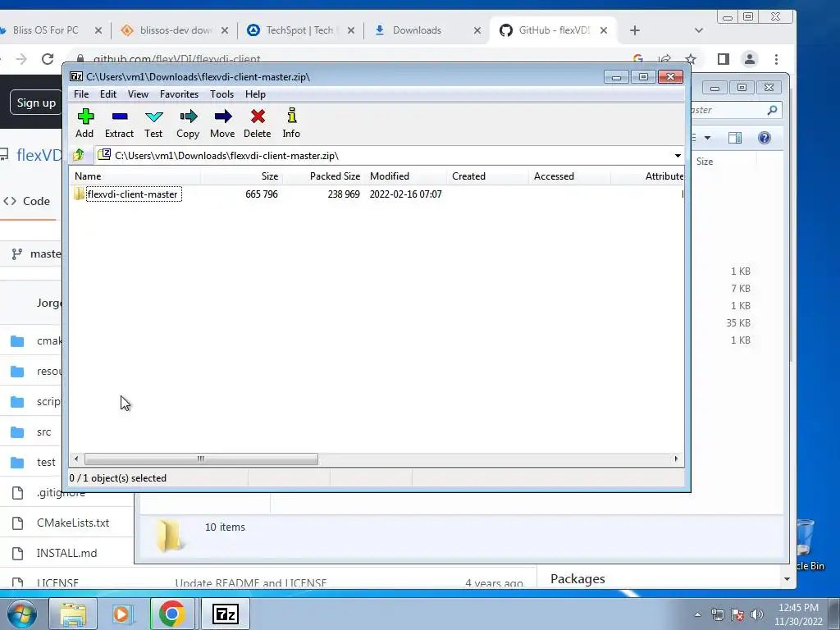This screenshot has height=630, width=840.
Task: Open the Chrome tab search dropdown
Action: [x=699, y=30]
